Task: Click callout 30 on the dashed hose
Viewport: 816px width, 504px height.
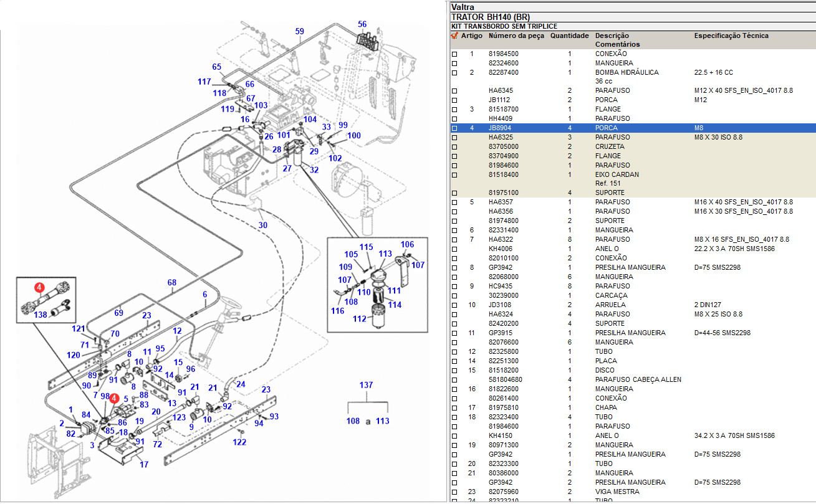Action: point(262,225)
